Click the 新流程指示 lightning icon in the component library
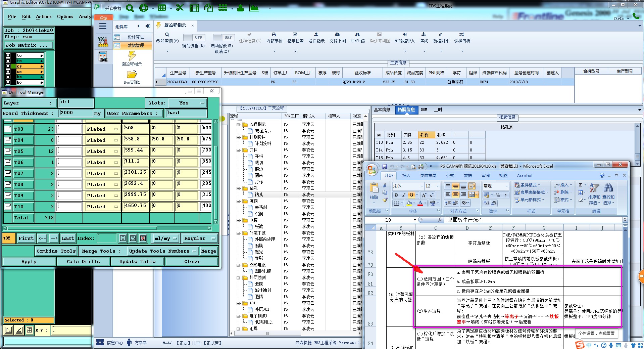This screenshot has height=349, width=644. [132, 56]
